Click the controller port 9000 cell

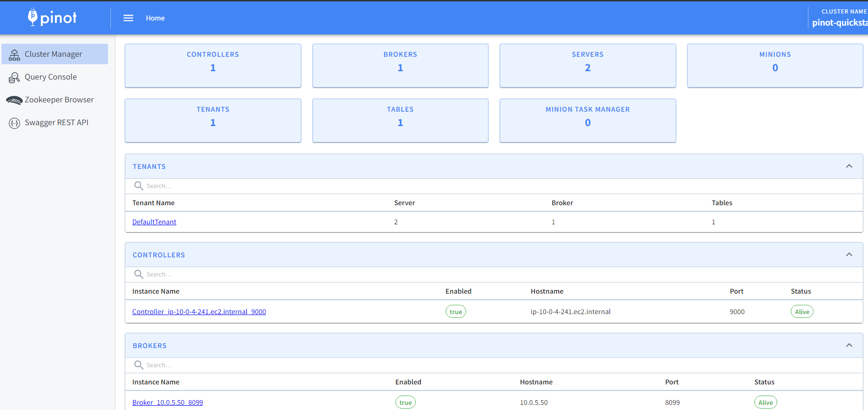[x=737, y=312]
